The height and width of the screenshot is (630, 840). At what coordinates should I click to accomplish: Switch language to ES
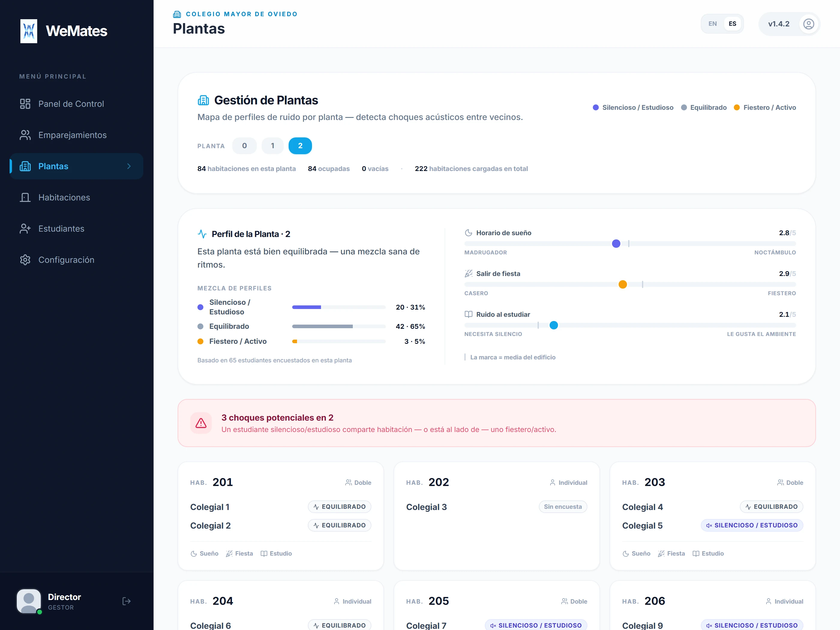pyautogui.click(x=732, y=24)
